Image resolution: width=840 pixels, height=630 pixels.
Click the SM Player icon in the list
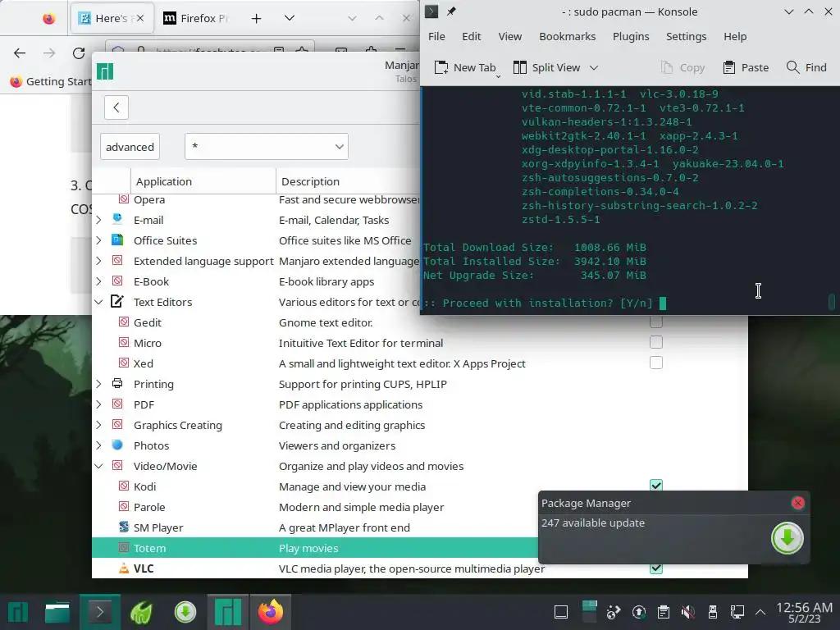124,527
